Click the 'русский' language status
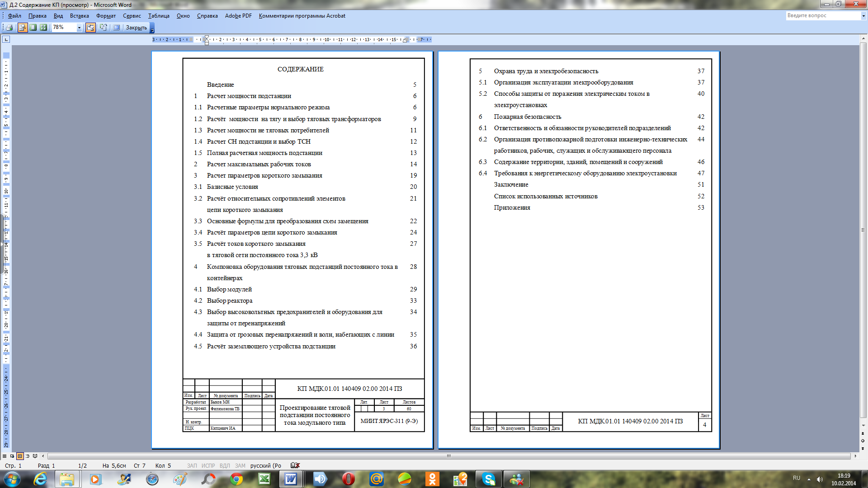Viewport: 868px width, 488px height. (266, 465)
